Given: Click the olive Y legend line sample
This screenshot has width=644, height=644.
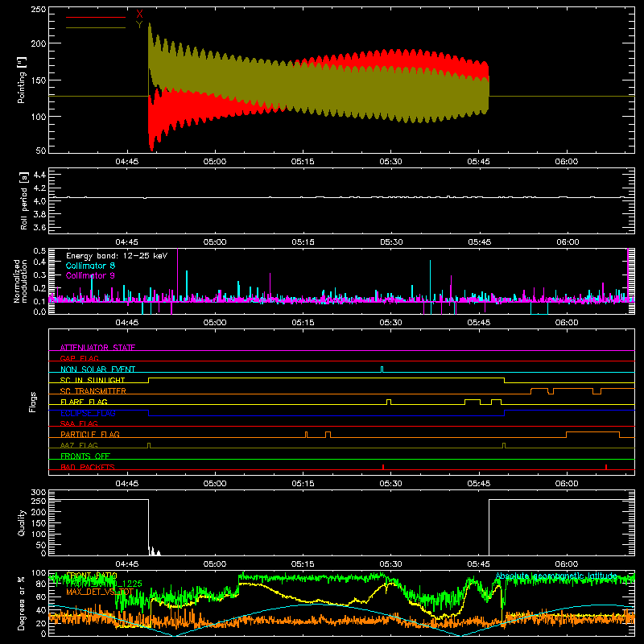Looking at the screenshot, I should 96,27.
